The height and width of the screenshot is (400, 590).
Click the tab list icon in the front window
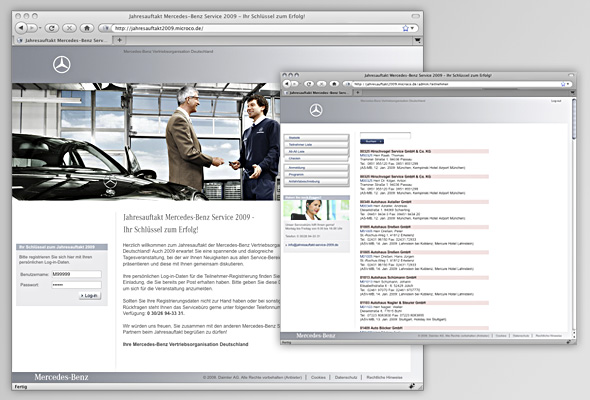coord(572,92)
